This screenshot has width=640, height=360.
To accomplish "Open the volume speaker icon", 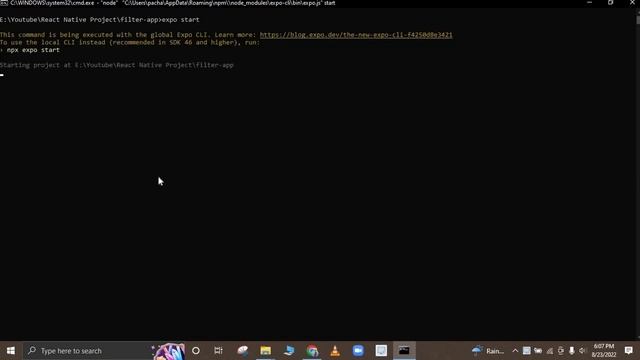I will point(582,351).
